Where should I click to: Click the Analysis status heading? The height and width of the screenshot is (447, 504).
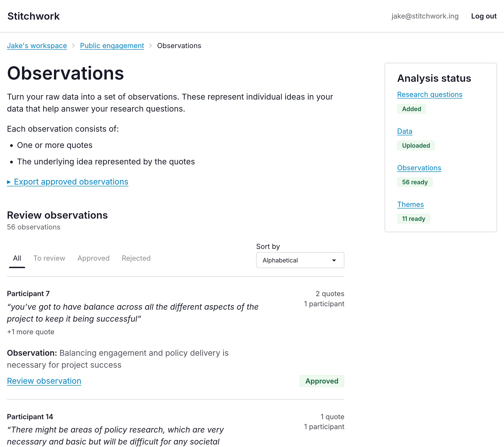(434, 78)
